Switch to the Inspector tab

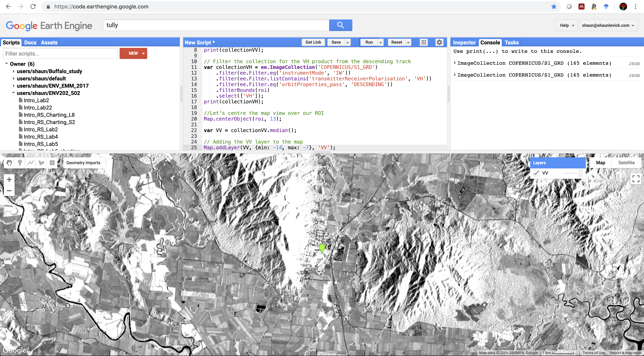coord(464,42)
